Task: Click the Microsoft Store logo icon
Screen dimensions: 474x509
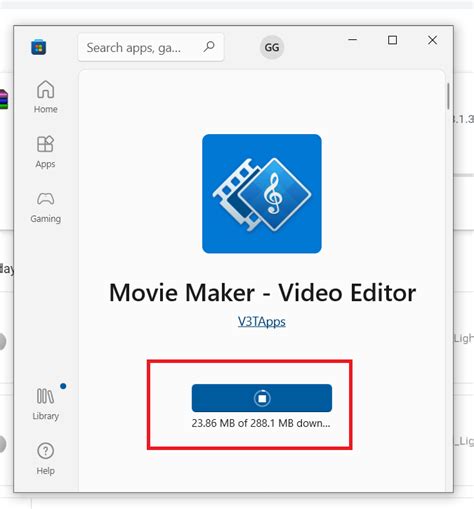Action: pos(39,47)
